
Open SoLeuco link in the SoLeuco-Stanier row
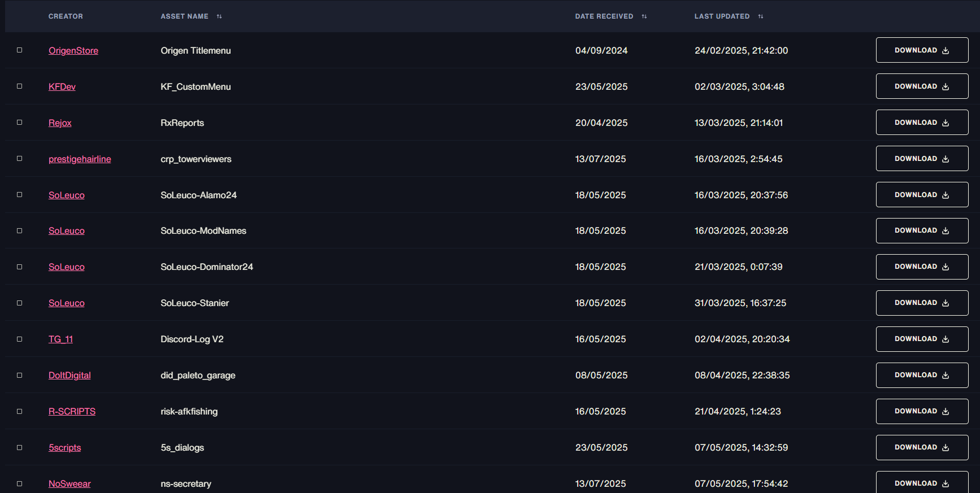tap(67, 303)
